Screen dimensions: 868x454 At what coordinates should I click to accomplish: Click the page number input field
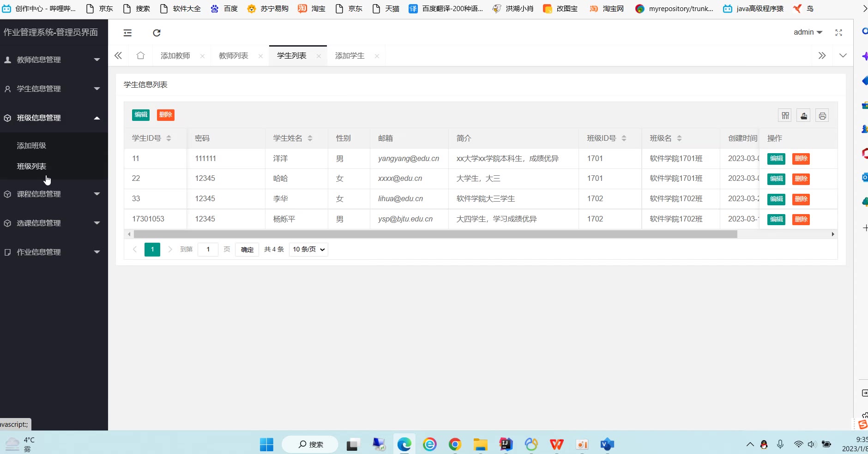(208, 250)
